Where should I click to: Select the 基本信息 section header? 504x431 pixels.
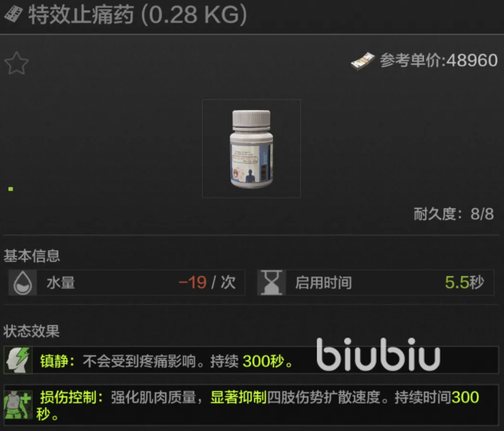point(31,256)
